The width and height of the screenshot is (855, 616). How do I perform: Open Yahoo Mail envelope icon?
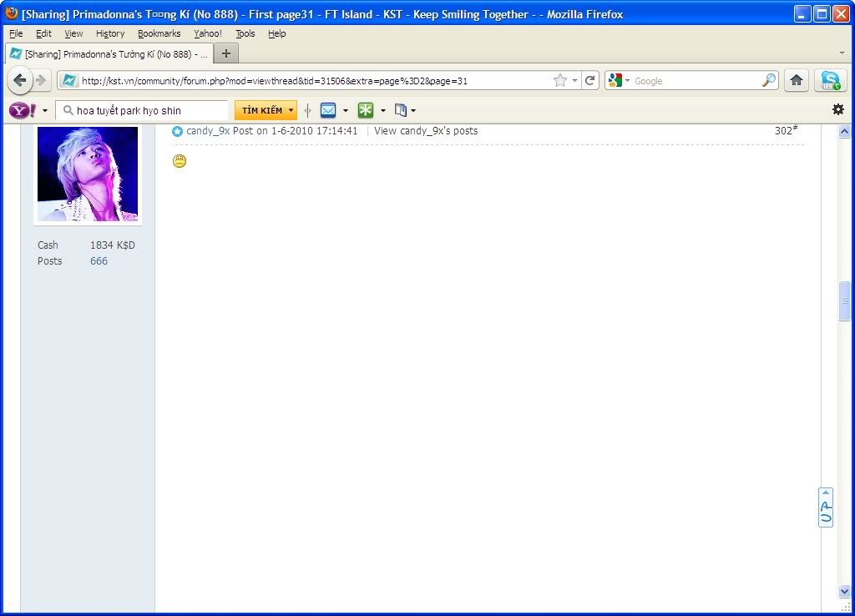pos(328,110)
